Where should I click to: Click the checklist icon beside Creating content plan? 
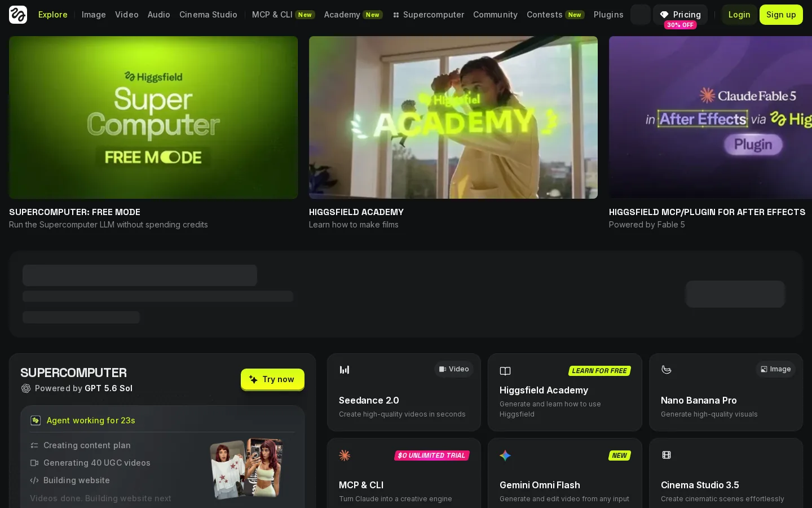click(34, 445)
